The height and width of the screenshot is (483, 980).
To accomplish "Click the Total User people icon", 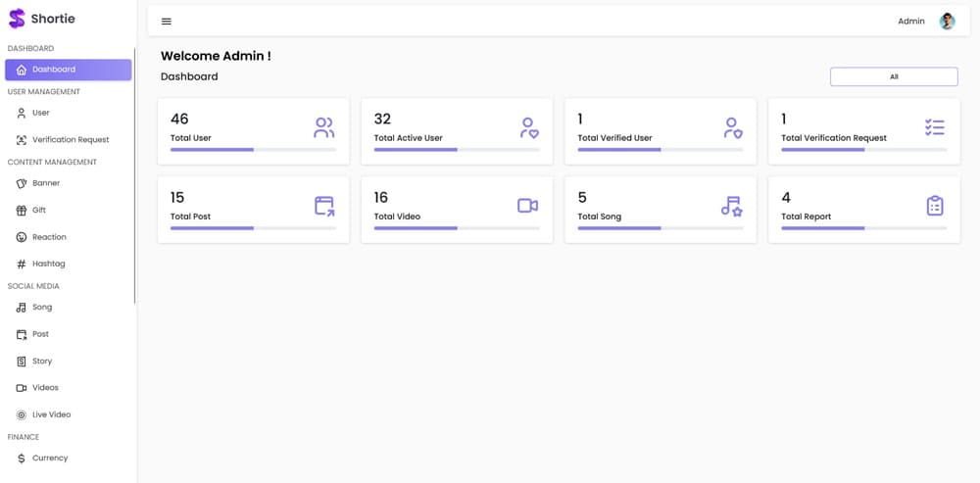I will 324,127.
